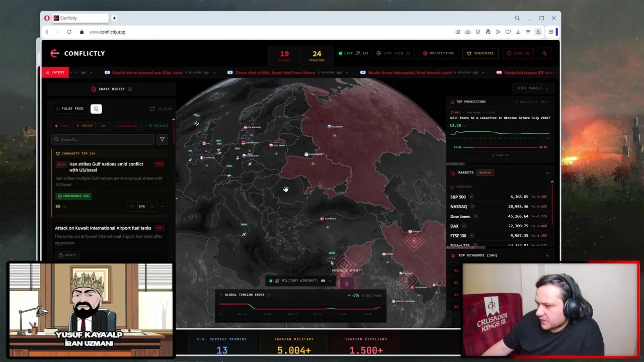The image size is (644, 362).
Task: Go back with the browser back arrow
Action: pos(47,32)
